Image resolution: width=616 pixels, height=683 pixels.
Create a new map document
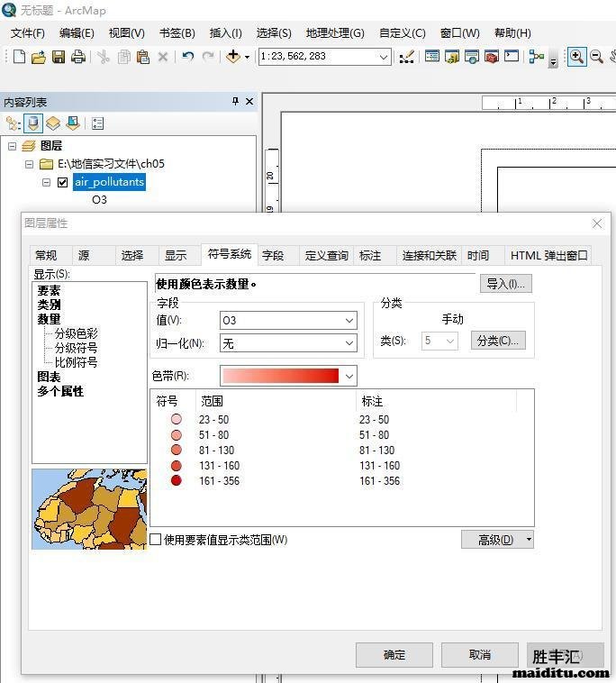pyautogui.click(x=19, y=57)
